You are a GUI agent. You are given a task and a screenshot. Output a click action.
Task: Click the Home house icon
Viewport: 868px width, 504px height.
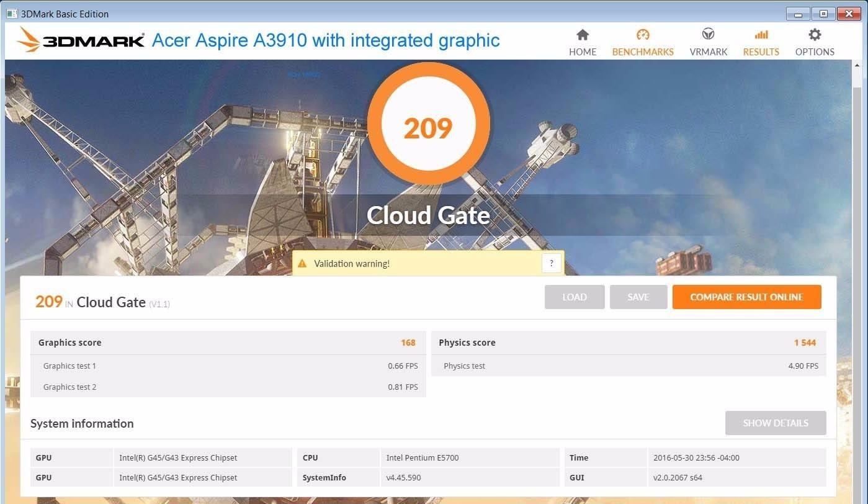click(x=582, y=35)
